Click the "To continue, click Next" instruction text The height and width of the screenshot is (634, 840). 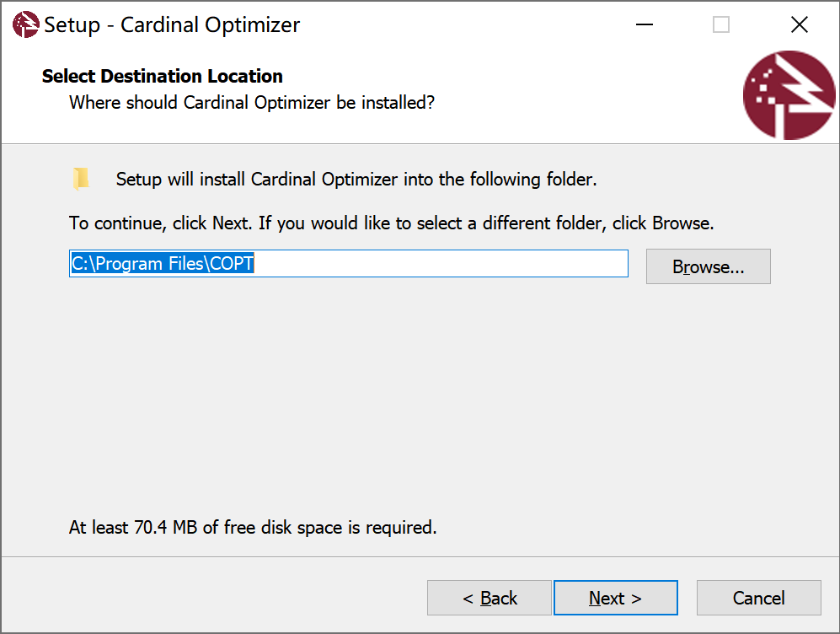(x=391, y=223)
